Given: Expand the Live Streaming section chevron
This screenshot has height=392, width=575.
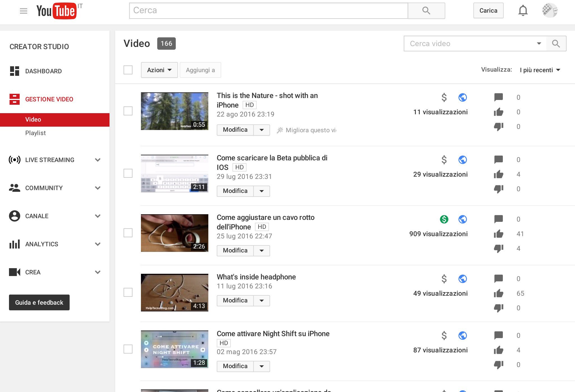Looking at the screenshot, I should coord(98,160).
